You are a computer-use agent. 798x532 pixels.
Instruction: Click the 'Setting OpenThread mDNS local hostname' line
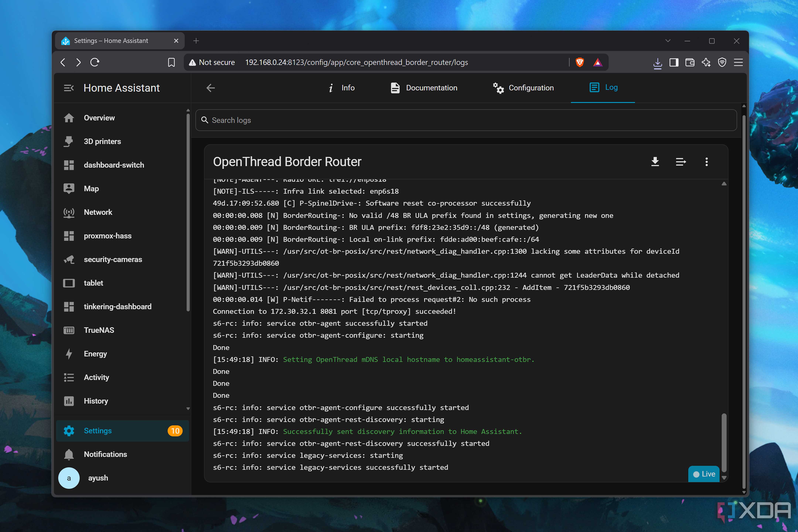[408, 360]
